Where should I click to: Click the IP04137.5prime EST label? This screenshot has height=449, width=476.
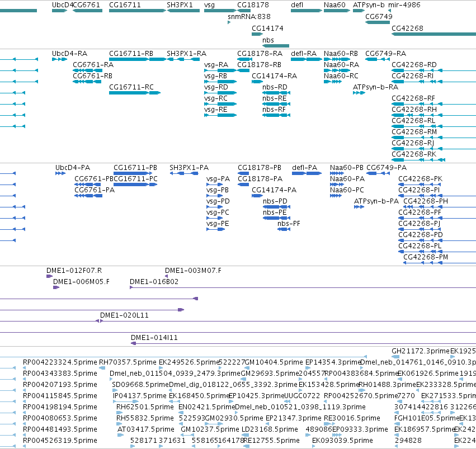[x=140, y=396]
